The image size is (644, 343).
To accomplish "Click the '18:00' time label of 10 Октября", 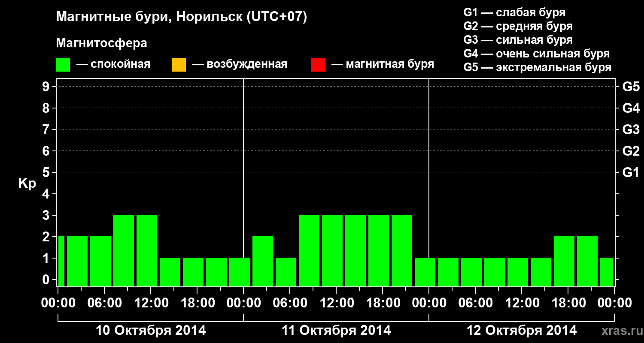I will pos(197,303).
